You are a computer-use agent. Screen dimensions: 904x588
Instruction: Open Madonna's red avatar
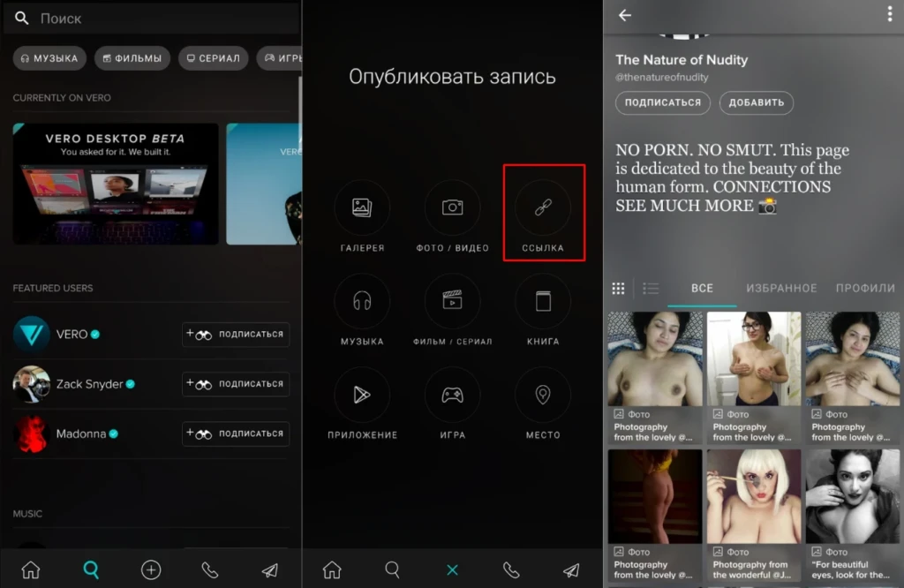[x=31, y=433]
